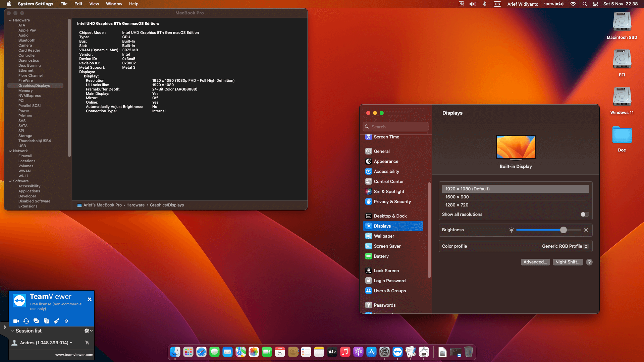Viewport: 644px width, 362px height.
Task: Open the System Settings app menu
Action: 36,4
